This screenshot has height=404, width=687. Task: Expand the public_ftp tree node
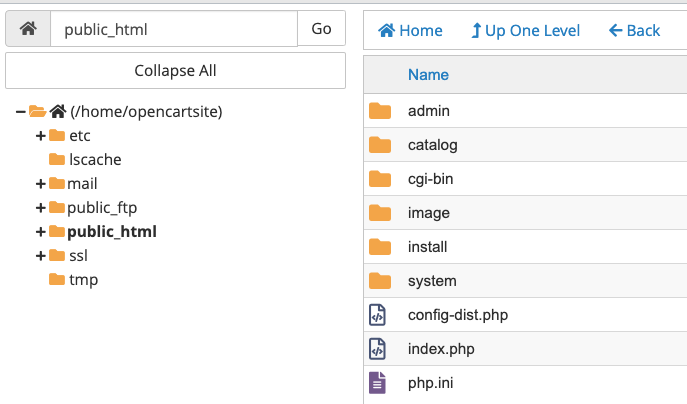pos(41,207)
